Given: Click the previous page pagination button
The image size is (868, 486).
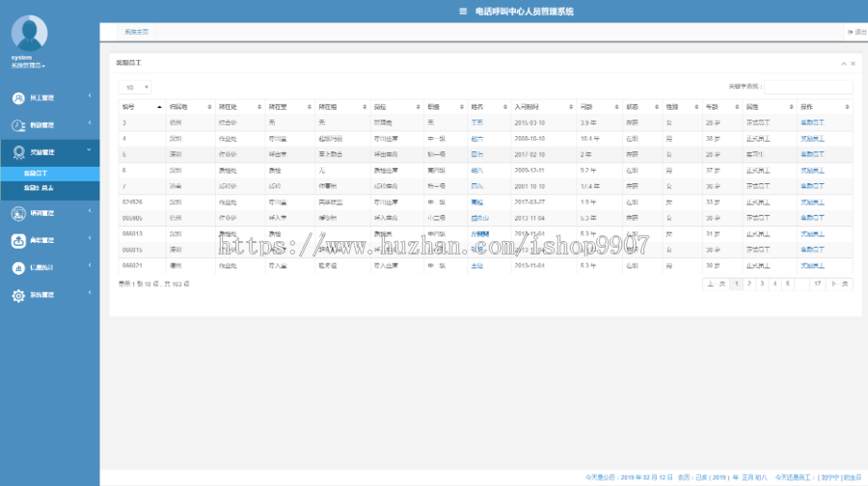Looking at the screenshot, I should click(717, 283).
